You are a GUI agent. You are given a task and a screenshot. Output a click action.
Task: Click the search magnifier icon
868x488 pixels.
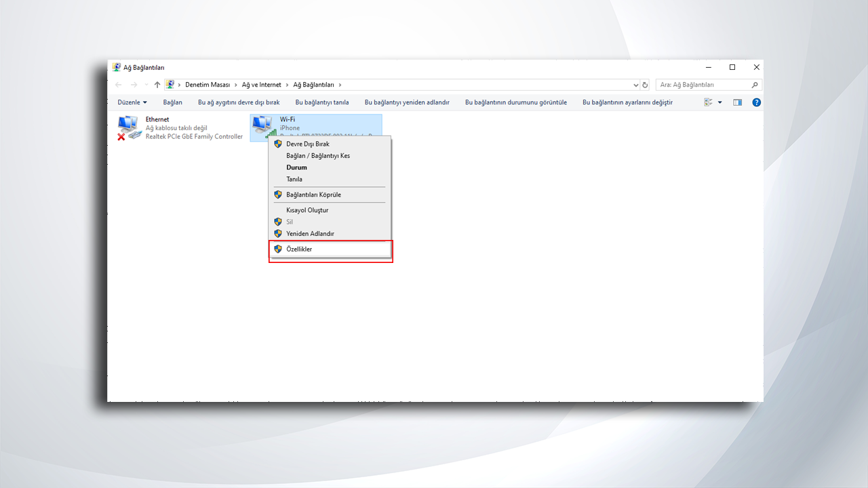[x=755, y=85]
